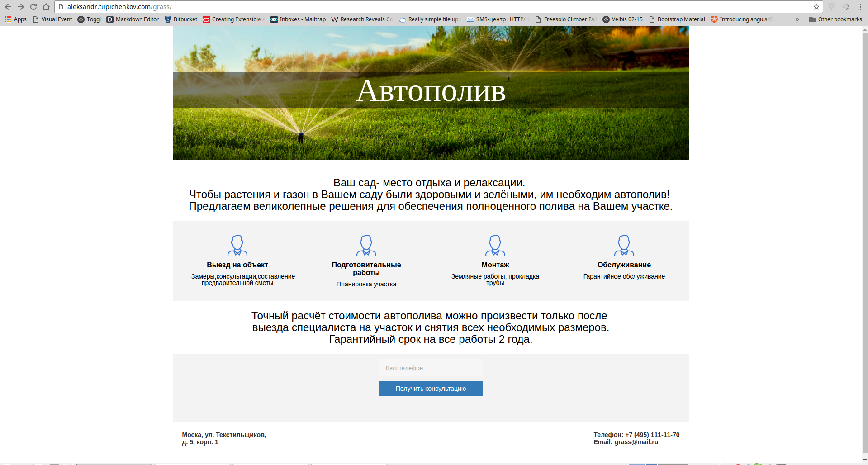Open the Bootstrap Material bookmark
This screenshot has height=465, width=868.
677,19
